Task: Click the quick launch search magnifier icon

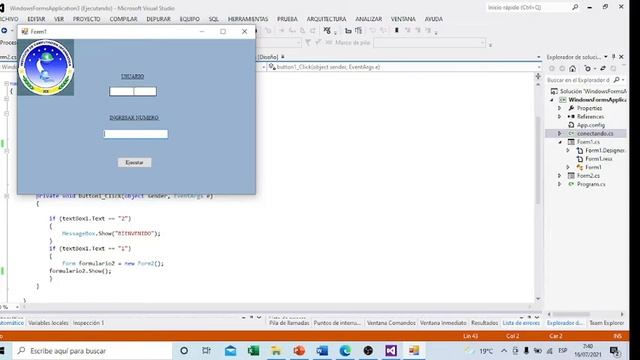Action: click(x=575, y=7)
